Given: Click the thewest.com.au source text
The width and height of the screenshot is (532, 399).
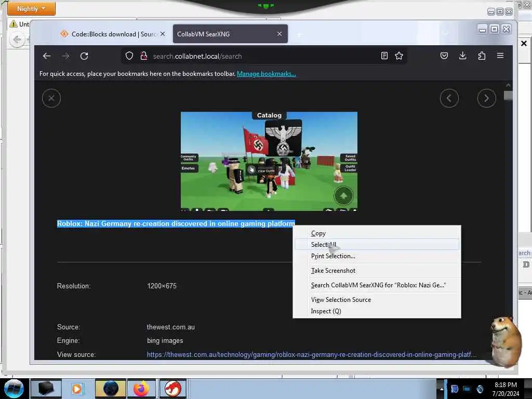Looking at the screenshot, I should [170, 327].
